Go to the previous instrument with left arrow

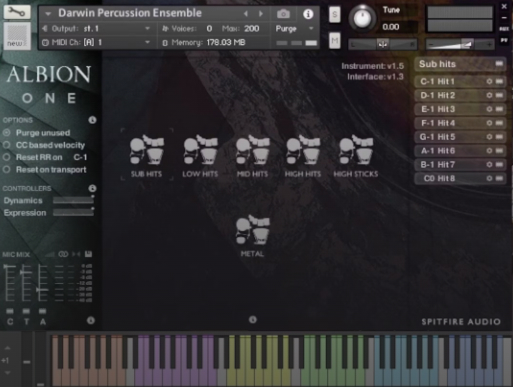[x=246, y=14]
